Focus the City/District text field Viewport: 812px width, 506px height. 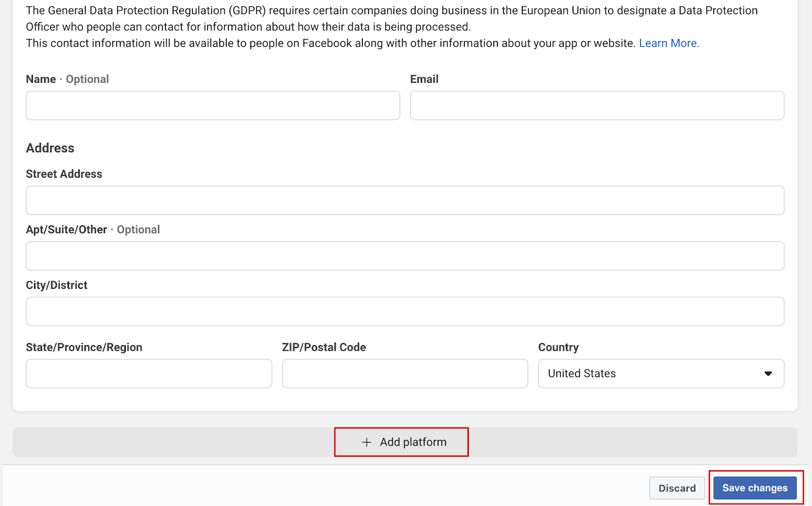click(404, 312)
